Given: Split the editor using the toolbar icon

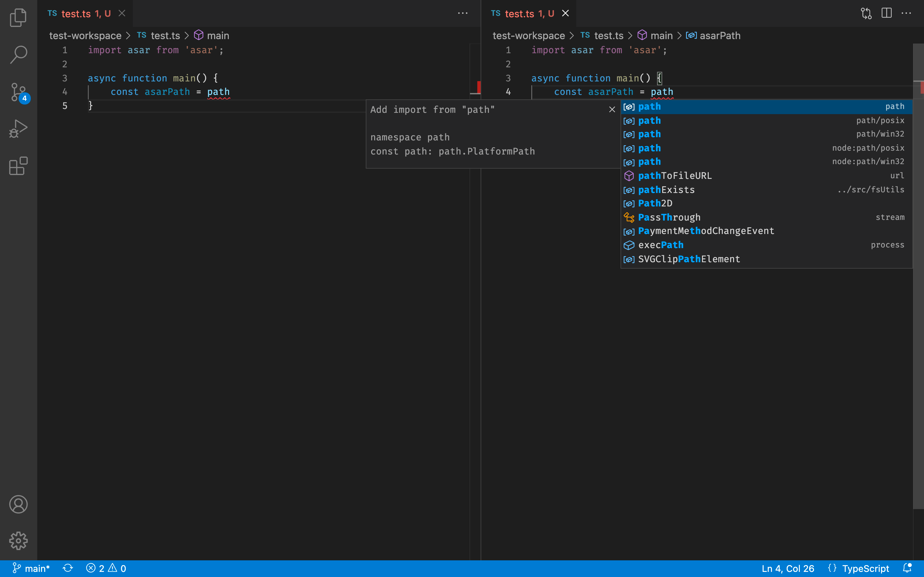Looking at the screenshot, I should [886, 13].
